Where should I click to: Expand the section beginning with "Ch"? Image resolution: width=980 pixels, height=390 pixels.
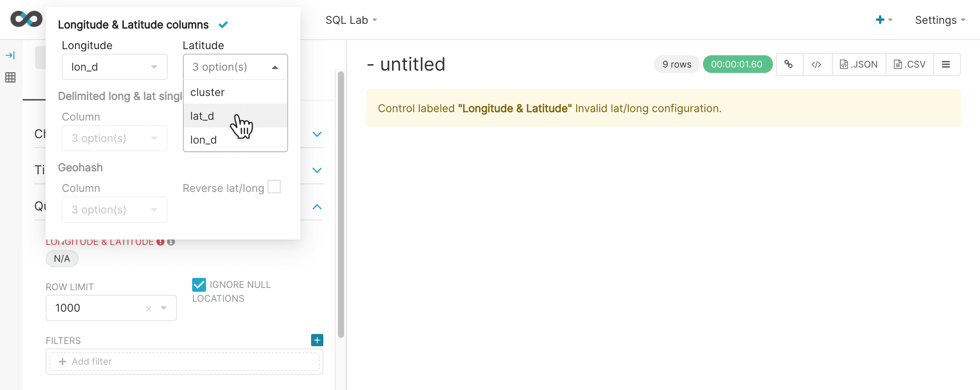tap(317, 134)
